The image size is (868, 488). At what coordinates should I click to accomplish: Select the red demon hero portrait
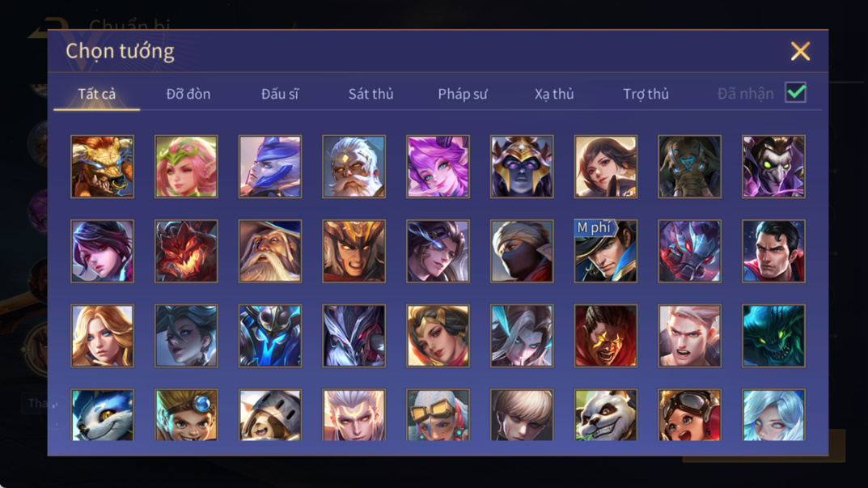(186, 251)
